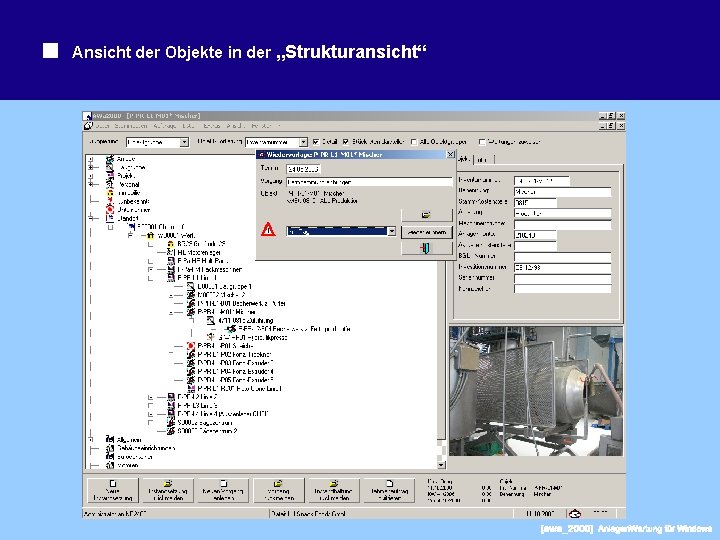This screenshot has height=540, width=720.
Task: Click the application icon left of Datei menu
Action: (x=88, y=125)
